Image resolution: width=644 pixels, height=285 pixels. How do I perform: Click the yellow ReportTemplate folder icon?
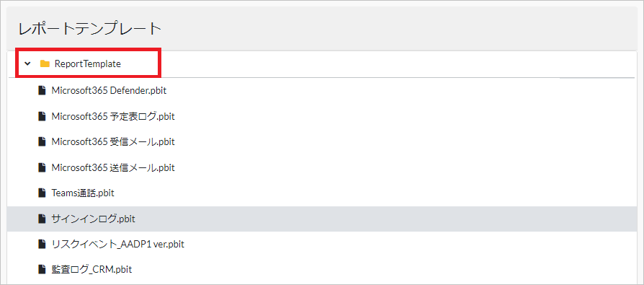[x=45, y=63]
